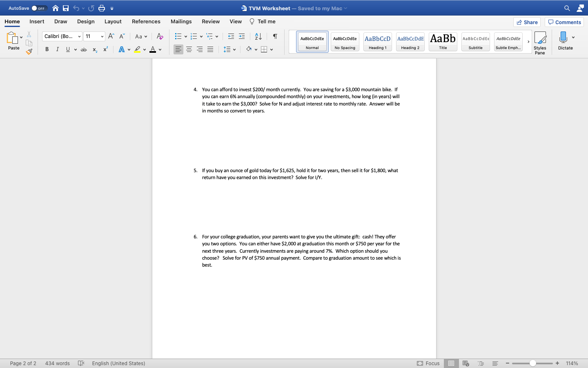Screen dimensions: 588x368
Task: Switch to Web Layout view
Action: pos(466,363)
